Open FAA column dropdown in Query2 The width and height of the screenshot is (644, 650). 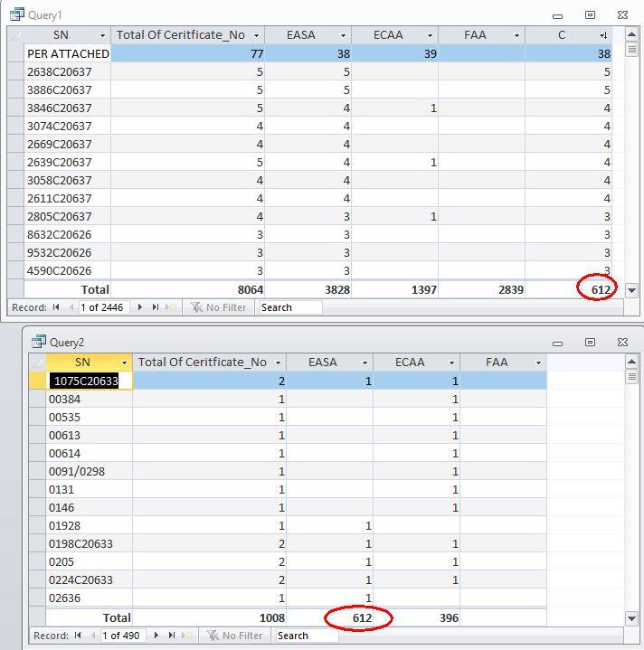coord(538,363)
